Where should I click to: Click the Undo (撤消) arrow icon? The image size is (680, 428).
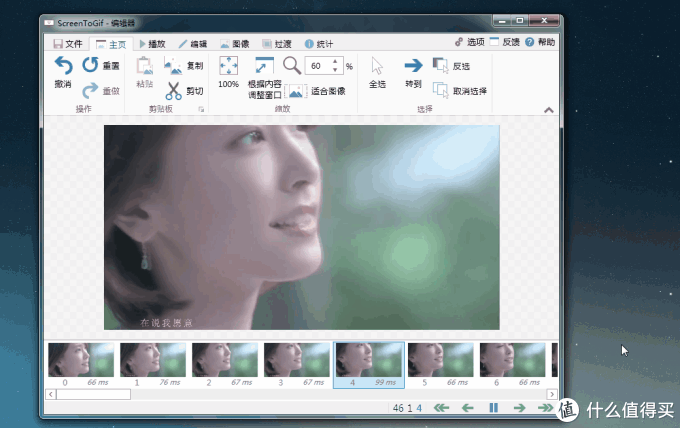63,66
